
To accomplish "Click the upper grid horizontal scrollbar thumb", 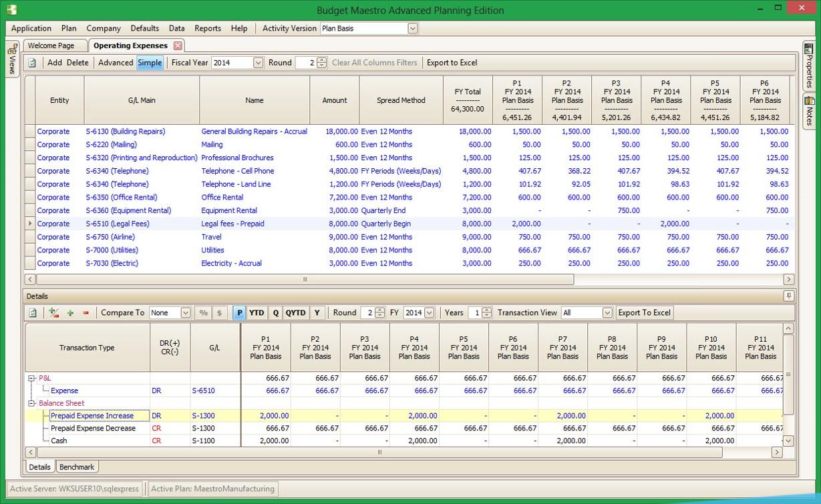I will [305, 280].
